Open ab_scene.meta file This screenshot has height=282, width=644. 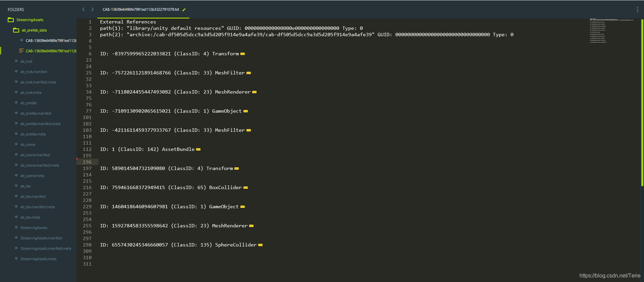[32, 176]
